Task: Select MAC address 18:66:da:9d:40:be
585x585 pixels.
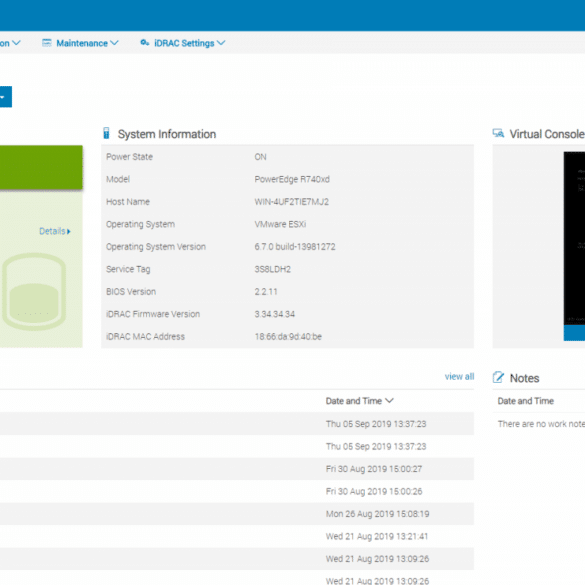Action: 288,336
